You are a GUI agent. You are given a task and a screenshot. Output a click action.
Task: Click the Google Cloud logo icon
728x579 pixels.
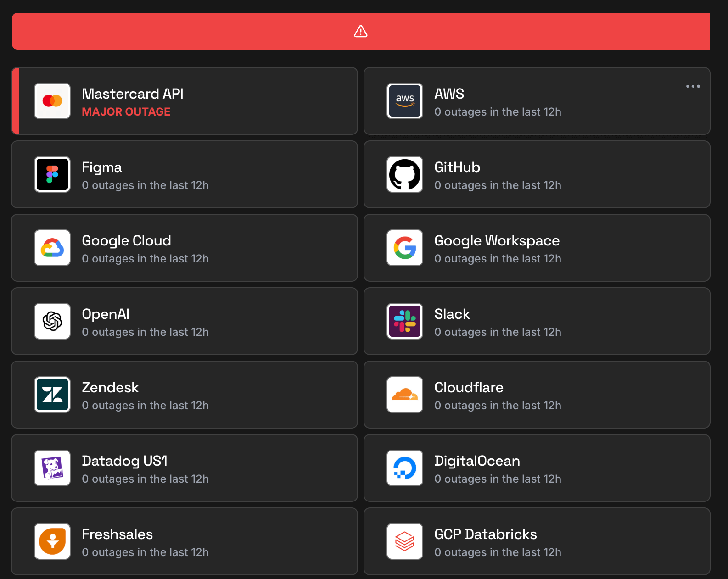tap(52, 248)
